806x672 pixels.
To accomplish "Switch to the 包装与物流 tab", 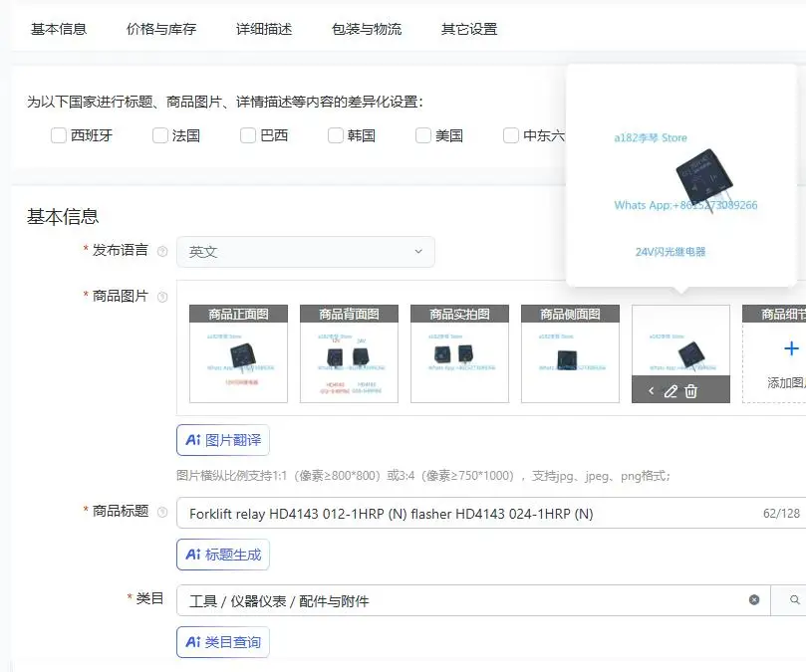I will click(367, 29).
